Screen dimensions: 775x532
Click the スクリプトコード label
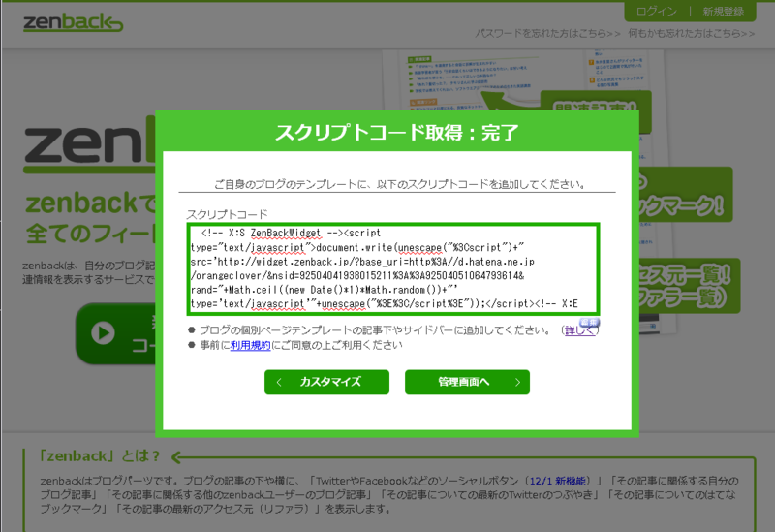[227, 214]
